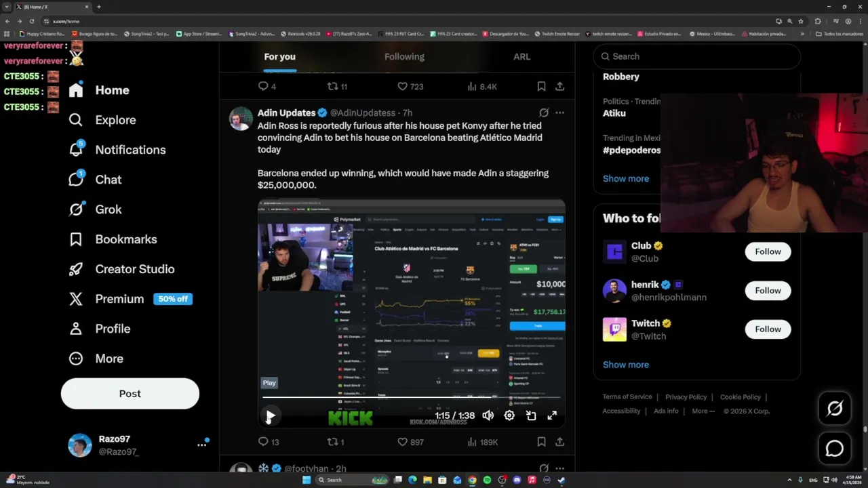Image resolution: width=868 pixels, height=488 pixels.
Task: Open Razo97 account options dots
Action: (x=201, y=445)
